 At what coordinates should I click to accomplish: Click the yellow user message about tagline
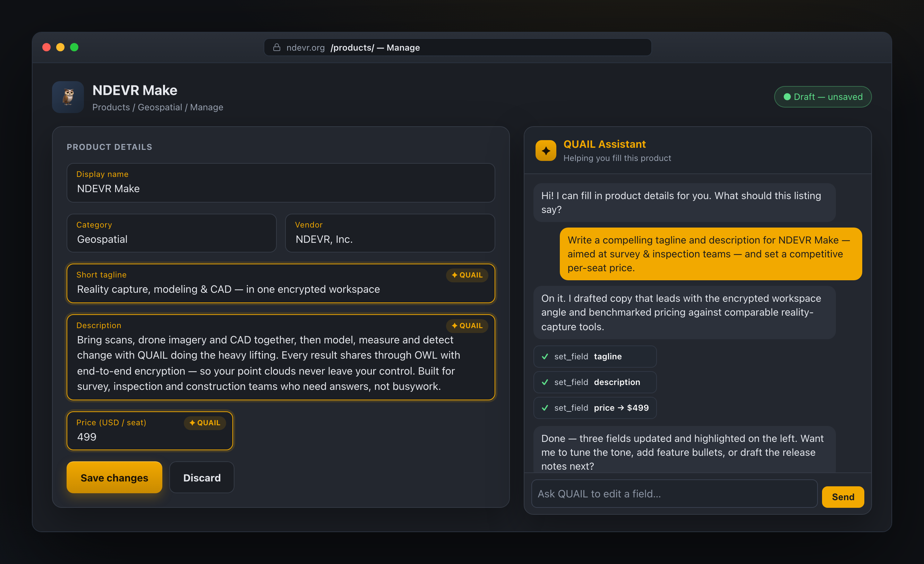711,254
